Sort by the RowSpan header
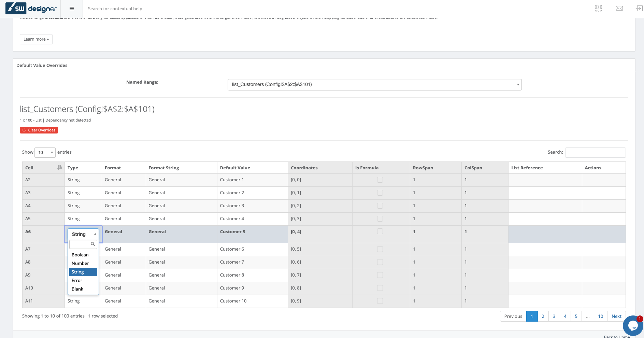 pyautogui.click(x=436, y=168)
